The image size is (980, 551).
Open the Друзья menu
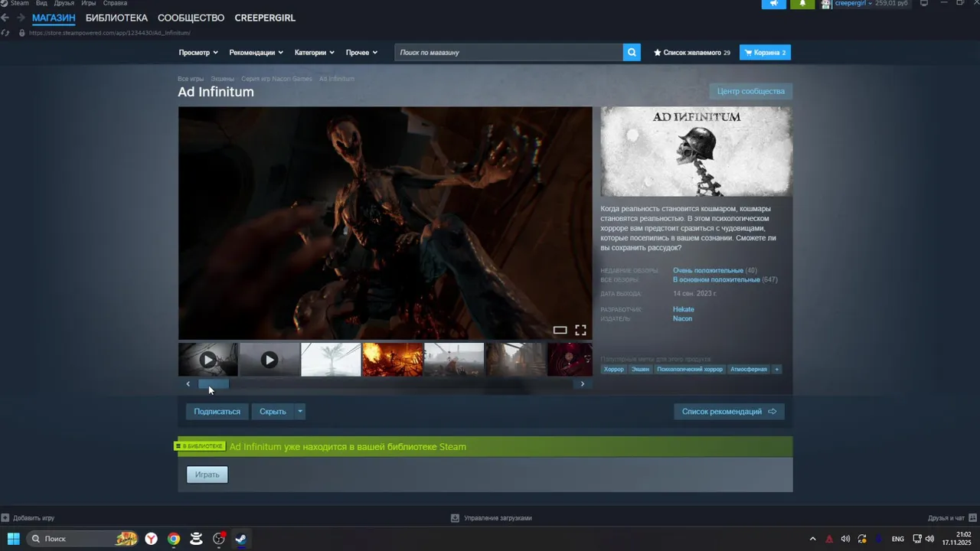pos(64,3)
